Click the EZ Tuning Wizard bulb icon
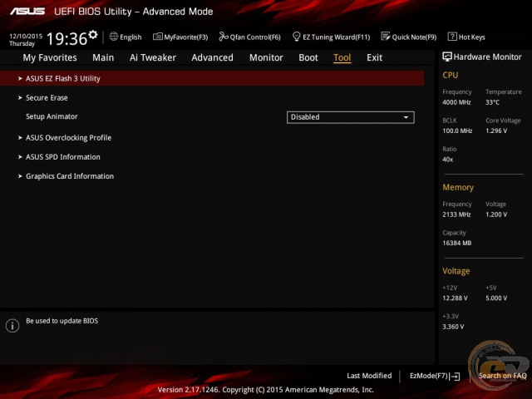Image resolution: width=532 pixels, height=399 pixels. tap(296, 37)
